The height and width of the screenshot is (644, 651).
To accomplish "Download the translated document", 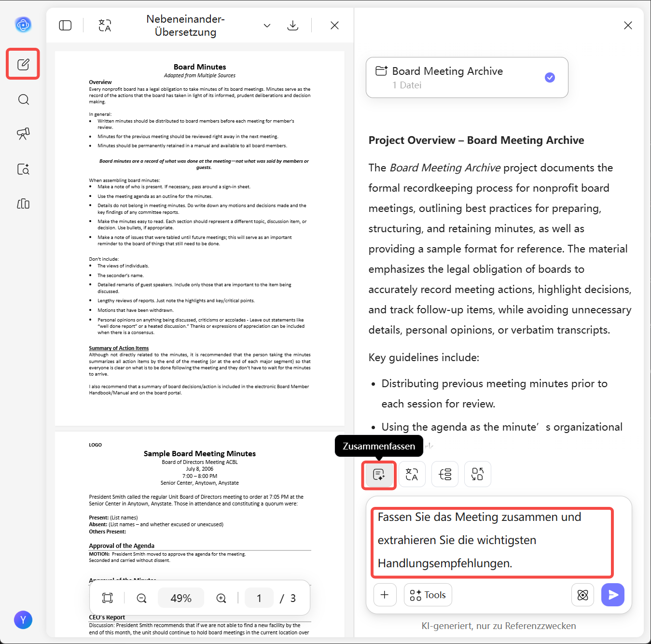I will (x=292, y=26).
